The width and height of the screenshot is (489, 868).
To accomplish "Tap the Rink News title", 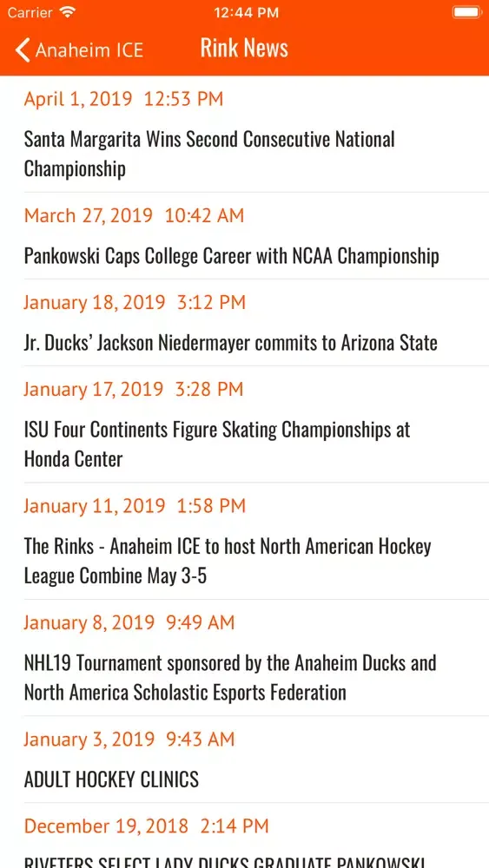I will click(x=244, y=48).
